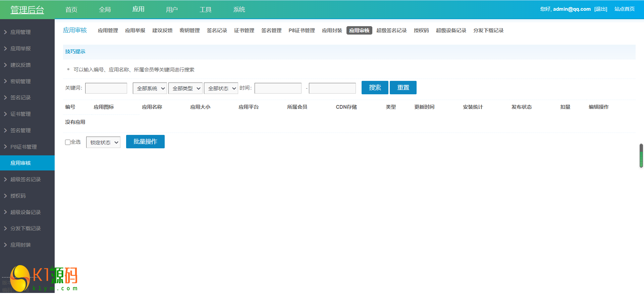Switch to the 应用封装 tab
This screenshot has height=302, width=644.
(332, 31)
